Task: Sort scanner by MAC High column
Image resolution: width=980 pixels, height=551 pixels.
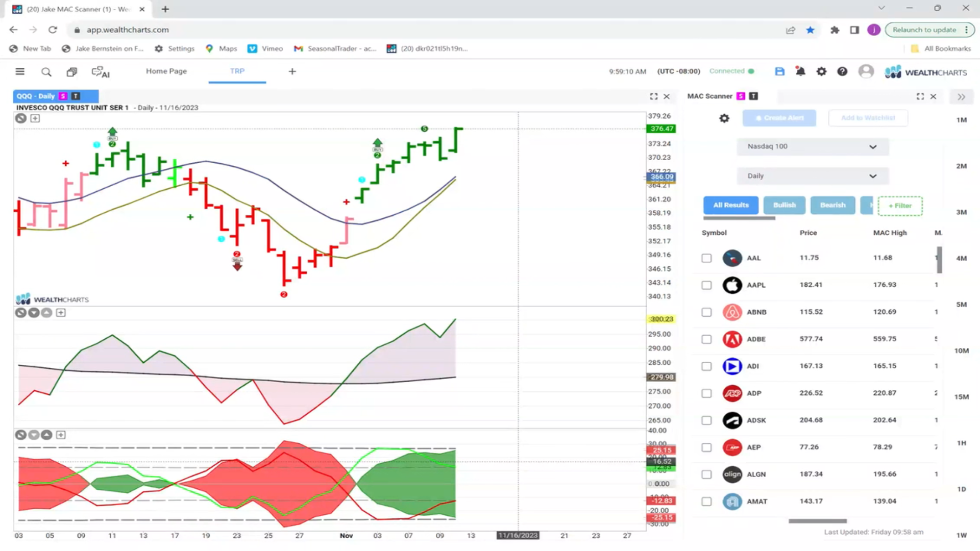Action: 890,233
